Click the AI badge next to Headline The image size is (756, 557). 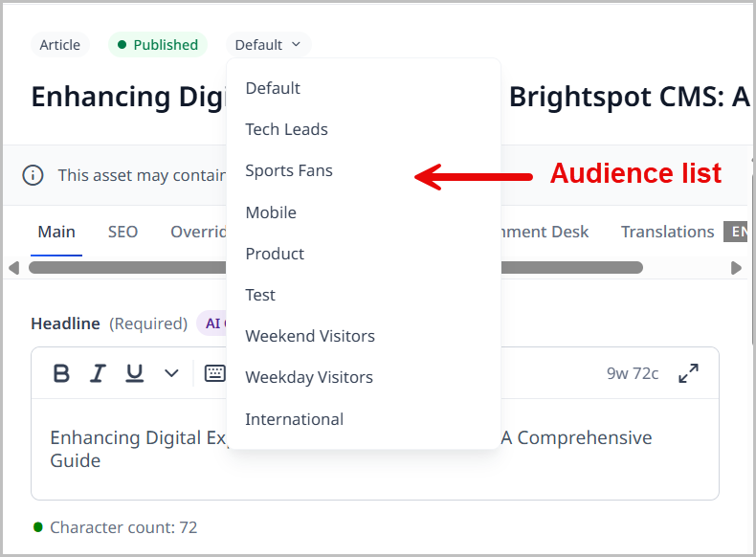pyautogui.click(x=212, y=323)
